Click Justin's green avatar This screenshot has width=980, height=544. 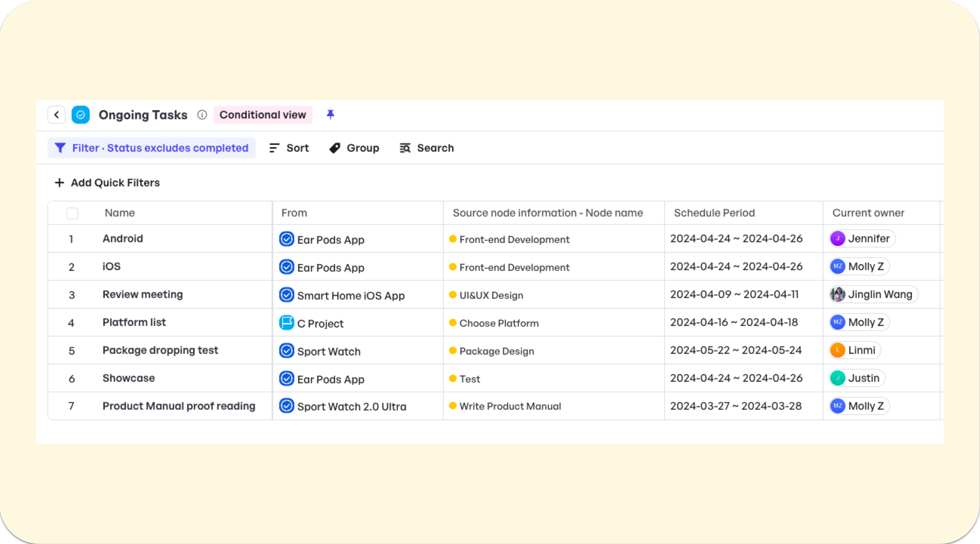[838, 378]
